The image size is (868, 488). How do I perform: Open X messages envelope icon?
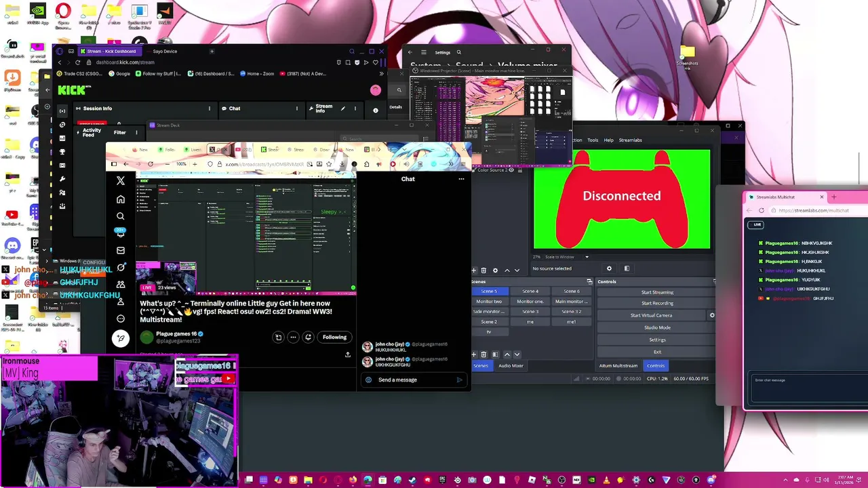121,250
